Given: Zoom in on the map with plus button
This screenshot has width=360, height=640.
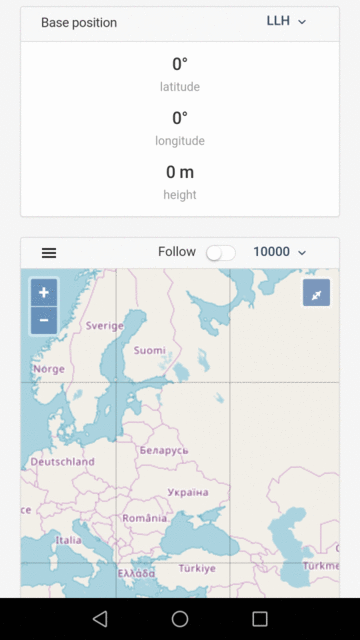Looking at the screenshot, I should click(44, 292).
